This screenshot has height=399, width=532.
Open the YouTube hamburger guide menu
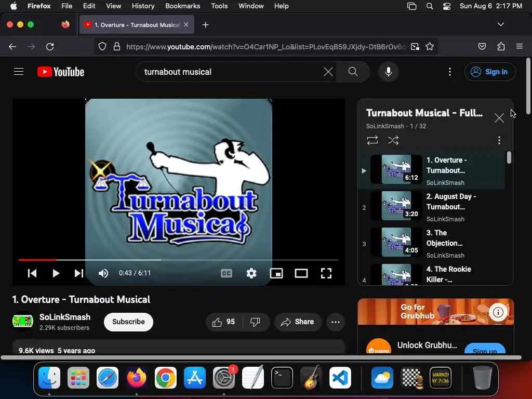click(x=19, y=72)
